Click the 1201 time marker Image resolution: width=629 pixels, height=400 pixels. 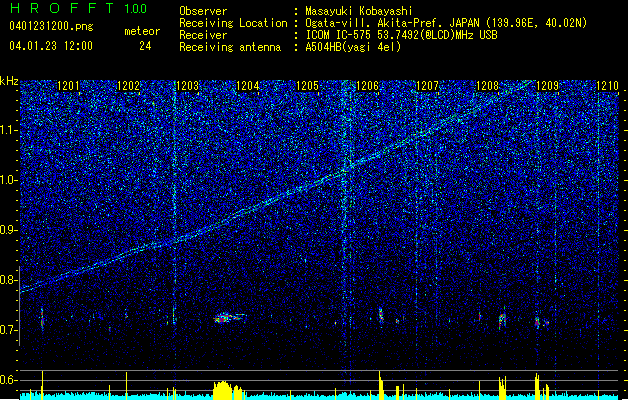[x=68, y=86]
